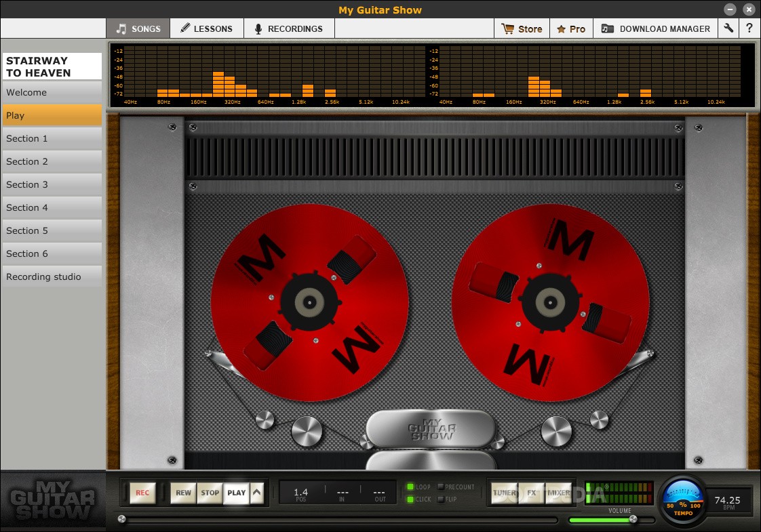The width and height of the screenshot is (761, 532).
Task: Click the PLAY button
Action: (236, 493)
